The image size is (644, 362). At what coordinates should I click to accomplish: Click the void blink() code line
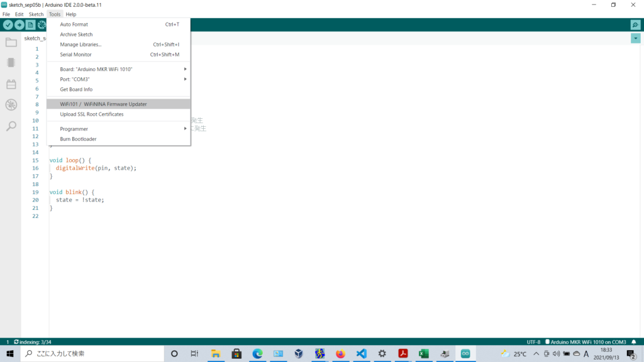(x=72, y=192)
